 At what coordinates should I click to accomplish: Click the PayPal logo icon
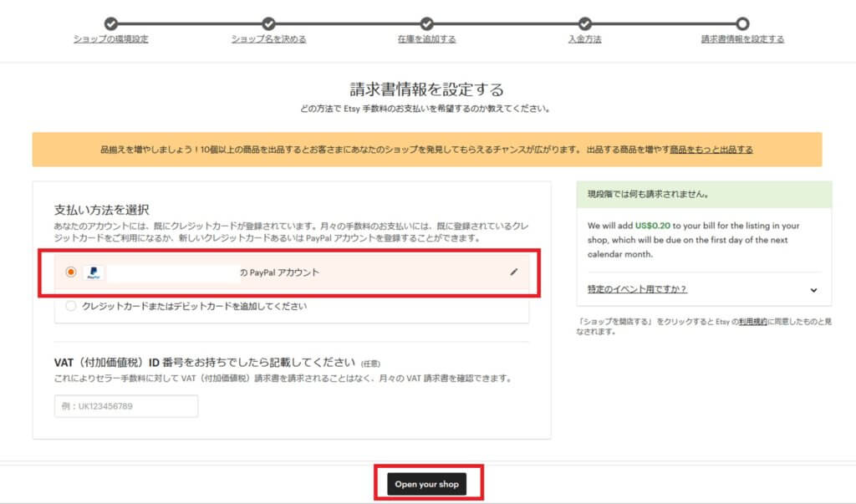[x=94, y=272]
